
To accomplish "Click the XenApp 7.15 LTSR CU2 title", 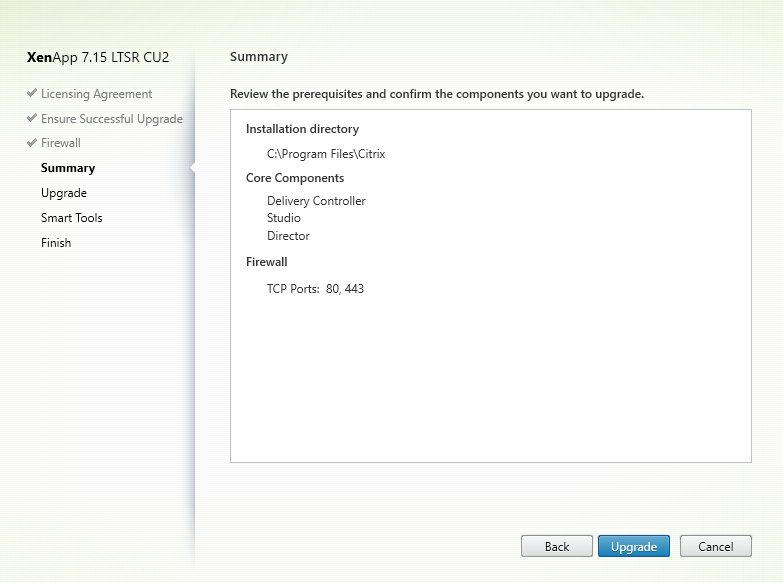I will pos(98,57).
